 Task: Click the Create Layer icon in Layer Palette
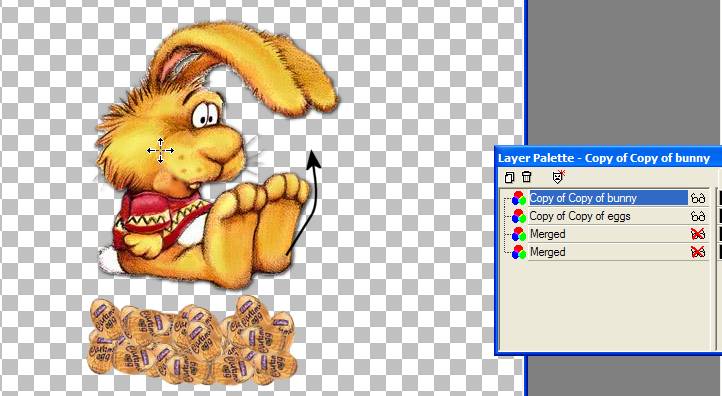(509, 177)
